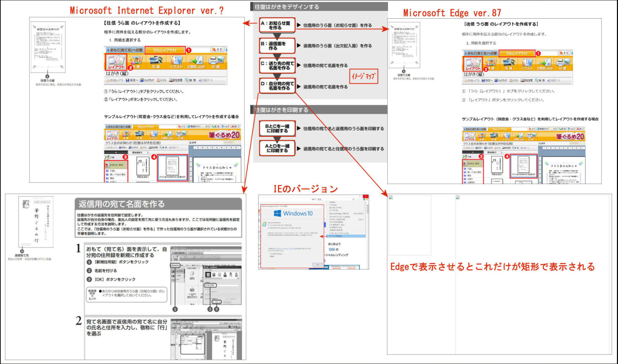This screenshot has height=364, width=618.
Task: Select おもて(宛て名)へ切替 tab in IE 筆ぐるめ20 sample
Action: (119, 127)
